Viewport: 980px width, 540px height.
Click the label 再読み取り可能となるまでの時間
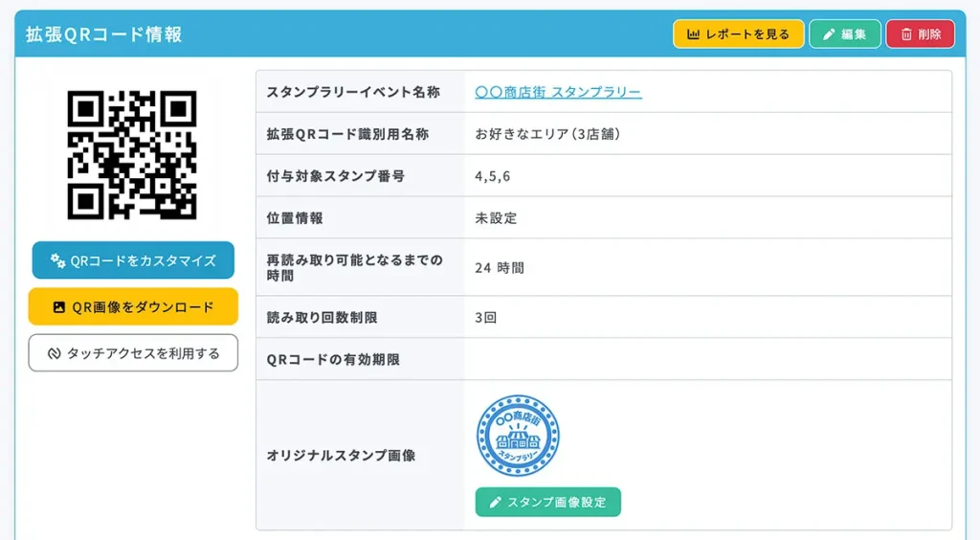coord(354,267)
